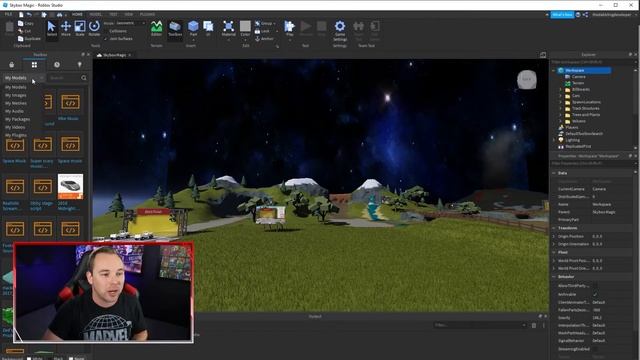Toggle the Join Surfaces checkbox

pos(106,39)
